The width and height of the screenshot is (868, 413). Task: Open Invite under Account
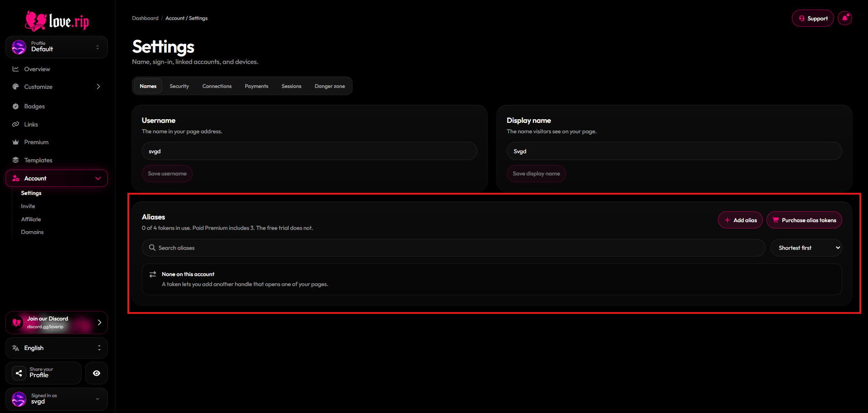[x=28, y=206]
